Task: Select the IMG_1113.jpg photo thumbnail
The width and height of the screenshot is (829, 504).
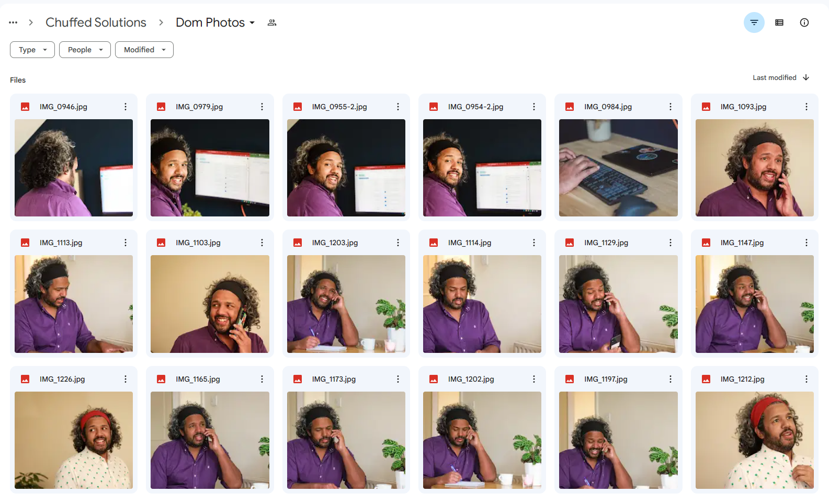Action: 74,304
